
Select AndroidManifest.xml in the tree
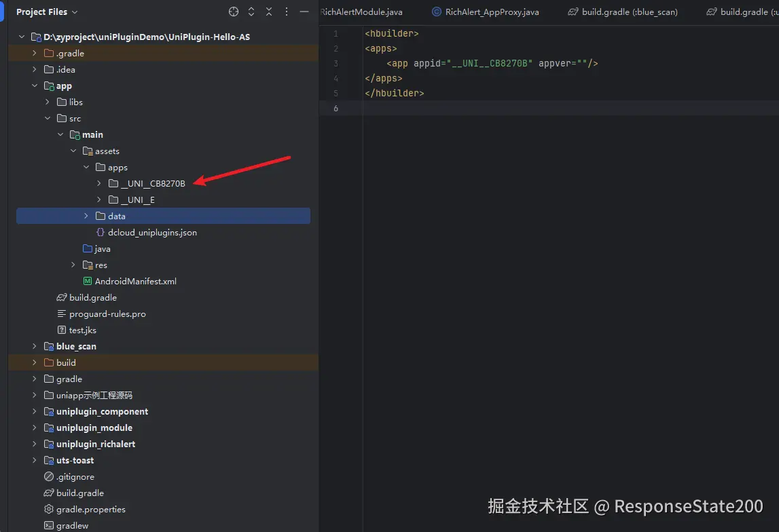coord(135,282)
